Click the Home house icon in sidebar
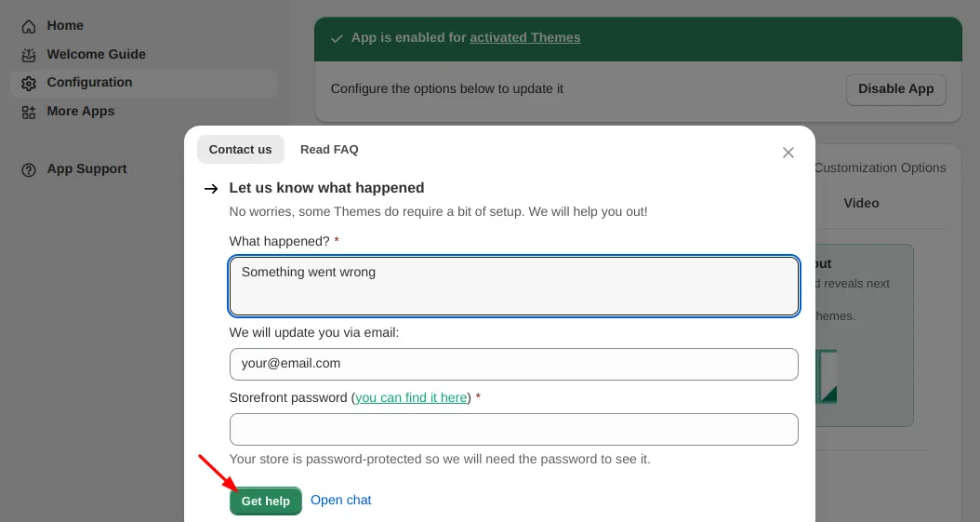The width and height of the screenshot is (980, 522). coord(29,26)
